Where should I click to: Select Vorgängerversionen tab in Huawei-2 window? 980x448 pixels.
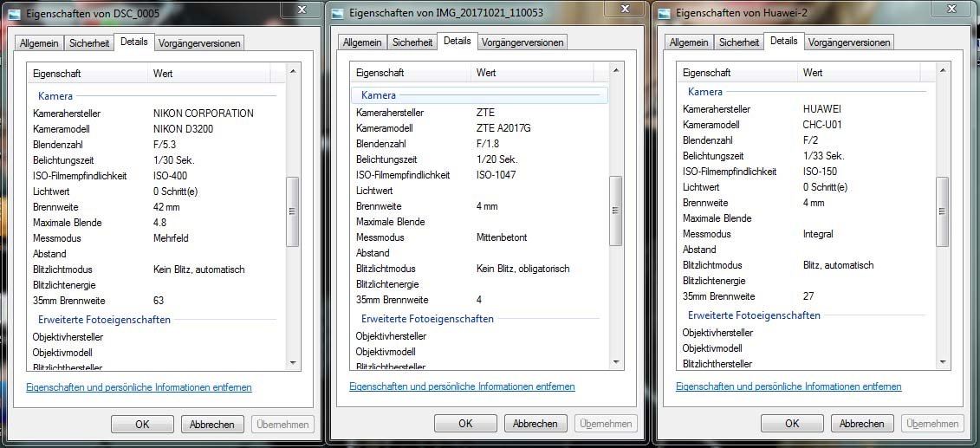[849, 42]
